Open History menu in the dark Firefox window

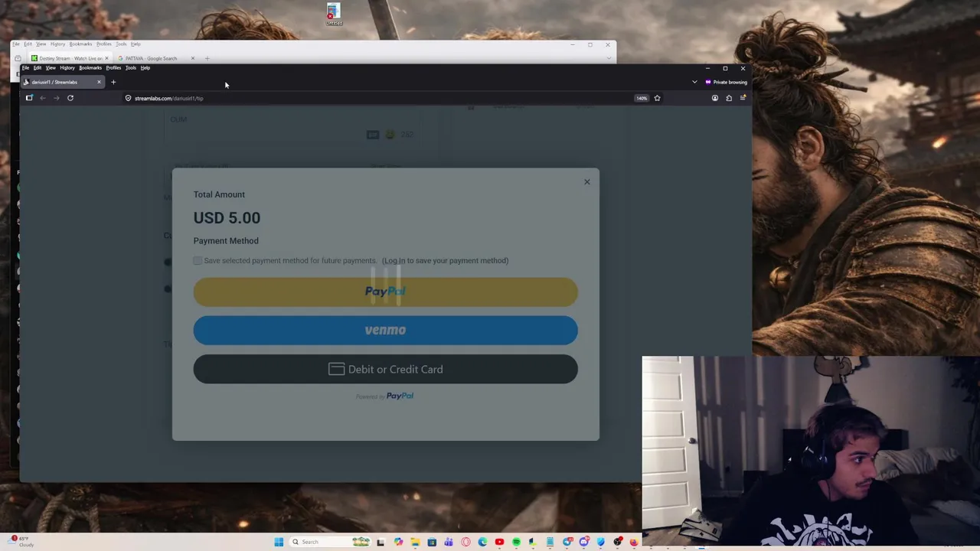[67, 68]
